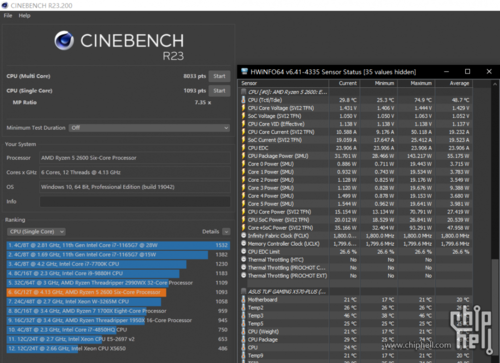Viewport: 500px width, 363px height.
Task: Click the Temp3 thermometer icon
Action: [243, 315]
